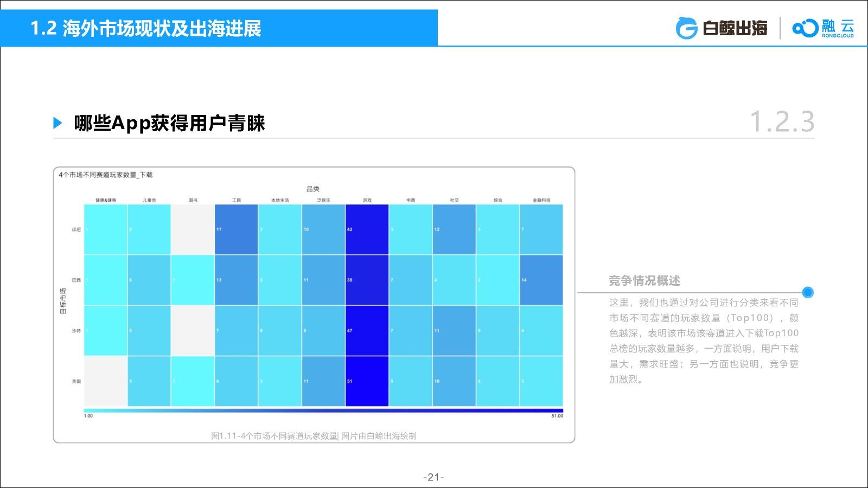Screen dimensions: 868x488
Task: Click the 印尼 金融科技 cell showing 7
Action: (x=541, y=229)
